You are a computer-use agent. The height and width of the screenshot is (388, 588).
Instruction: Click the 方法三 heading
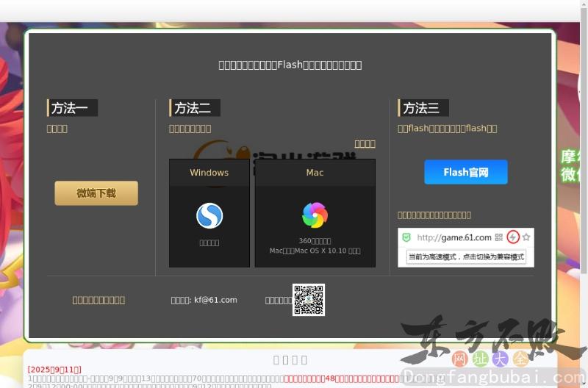422,108
